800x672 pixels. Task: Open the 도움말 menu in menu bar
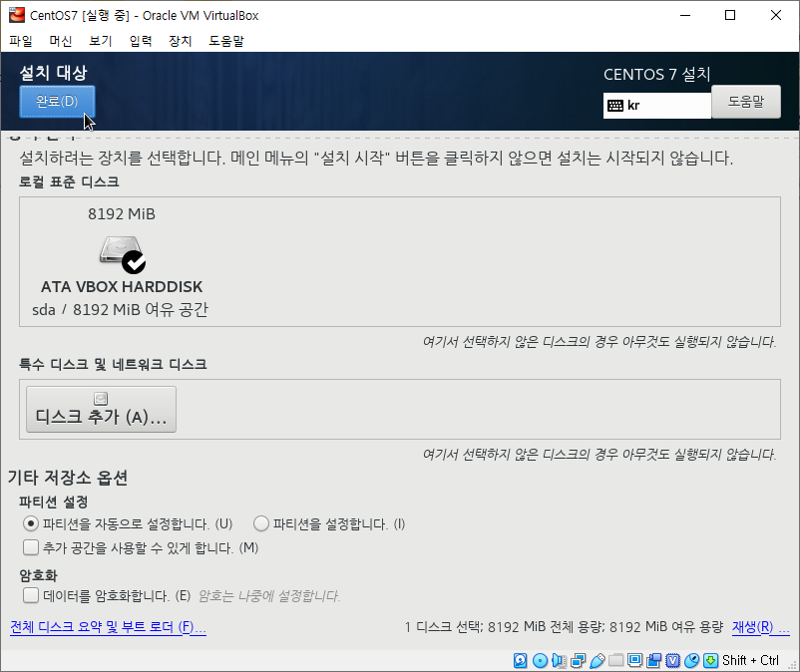(x=226, y=41)
